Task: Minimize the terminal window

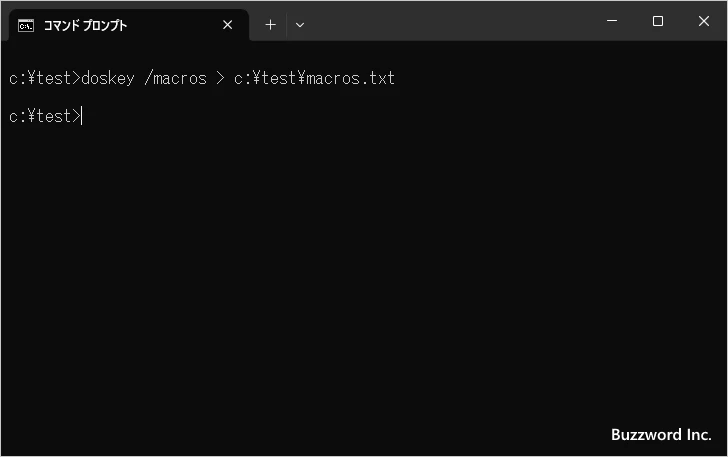Action: coord(612,21)
